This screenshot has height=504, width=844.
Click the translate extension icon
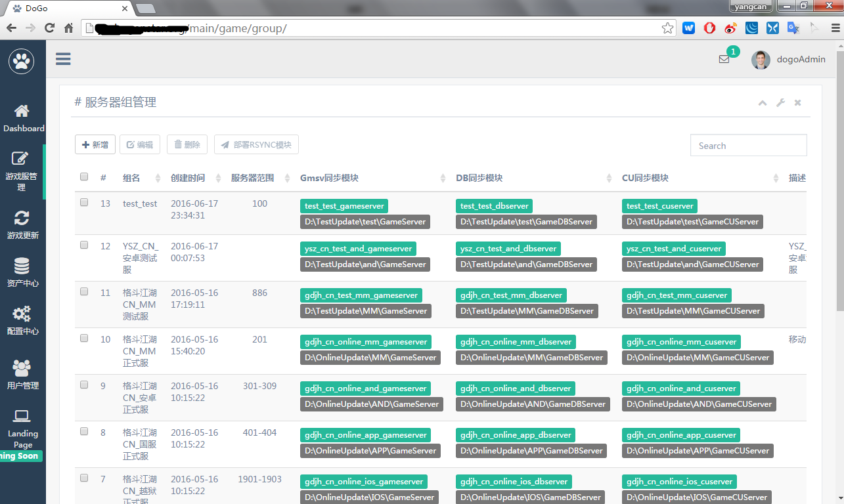coord(793,28)
